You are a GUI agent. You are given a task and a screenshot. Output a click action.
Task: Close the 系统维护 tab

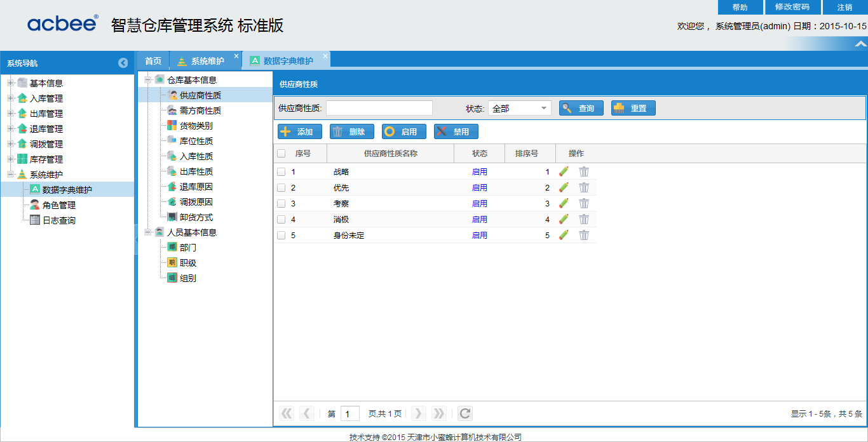[236, 56]
